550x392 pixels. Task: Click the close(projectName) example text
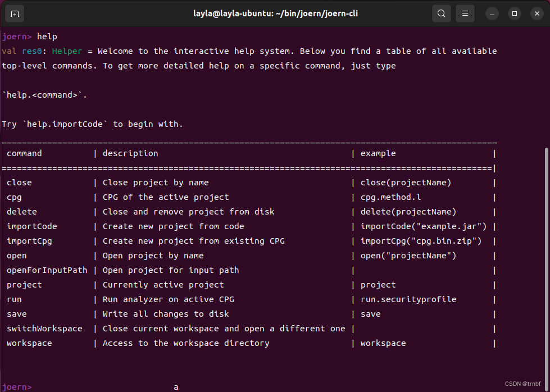(x=406, y=183)
